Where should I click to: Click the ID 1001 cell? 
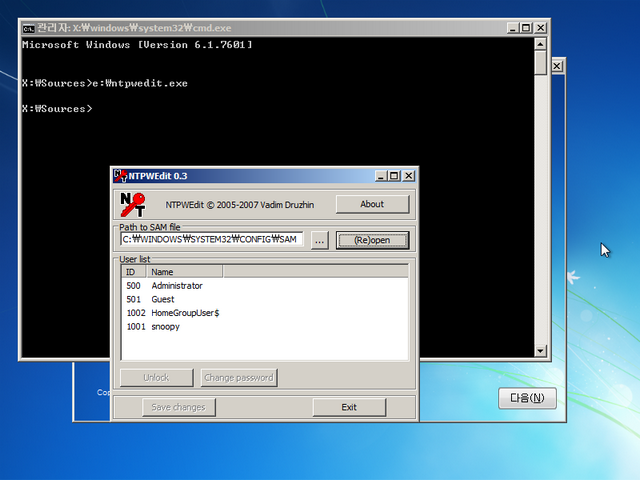pyautogui.click(x=136, y=327)
